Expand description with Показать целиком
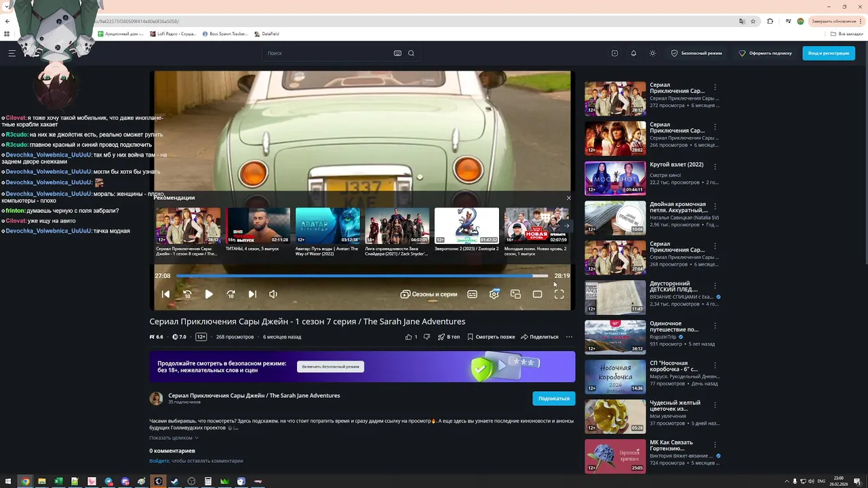The image size is (868, 488). click(x=174, y=438)
